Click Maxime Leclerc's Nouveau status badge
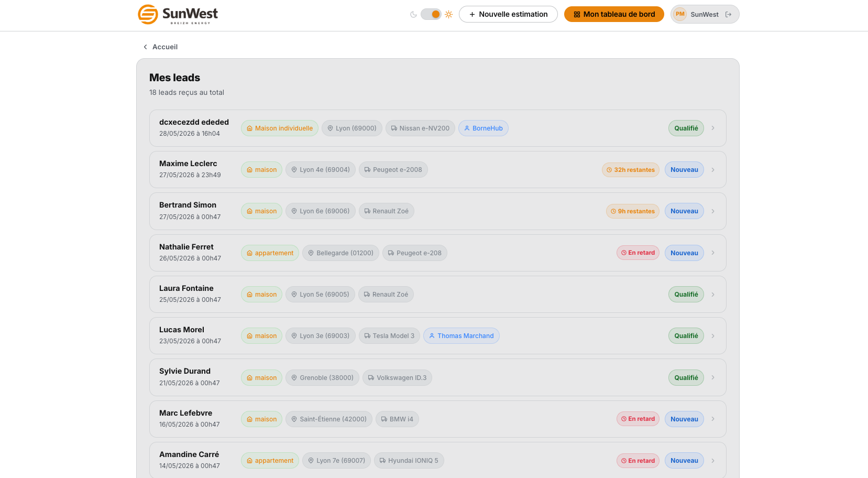868x478 pixels. click(x=684, y=170)
